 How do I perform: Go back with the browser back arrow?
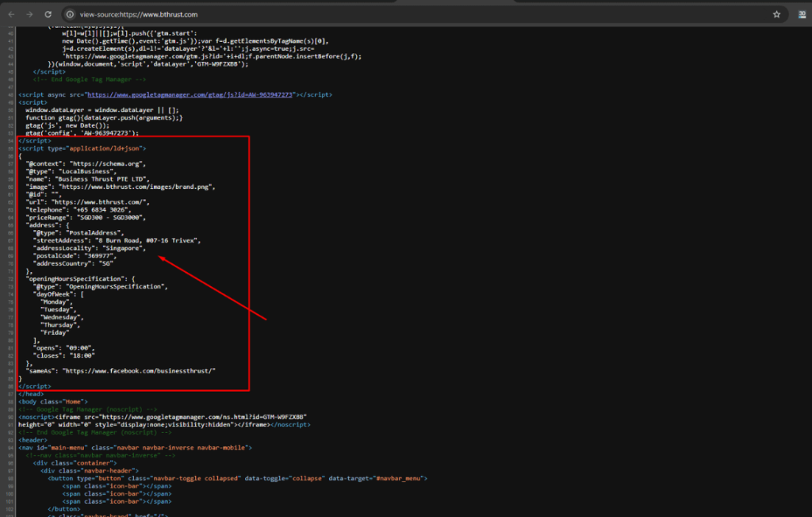click(11, 14)
